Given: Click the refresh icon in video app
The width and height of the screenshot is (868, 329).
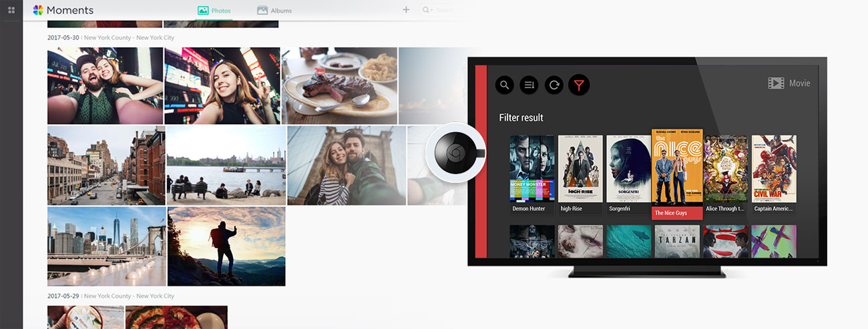Looking at the screenshot, I should click(554, 85).
